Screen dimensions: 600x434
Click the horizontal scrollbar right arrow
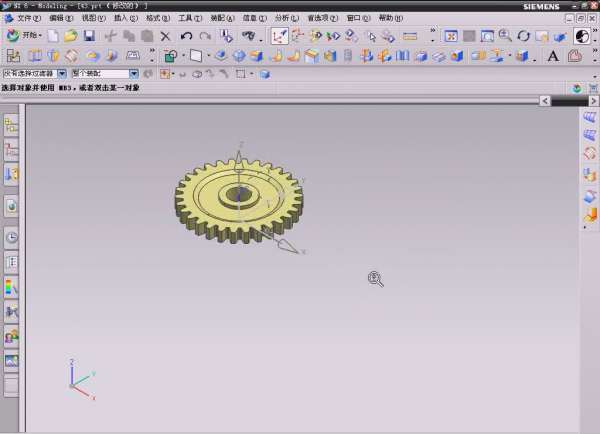pos(543,101)
